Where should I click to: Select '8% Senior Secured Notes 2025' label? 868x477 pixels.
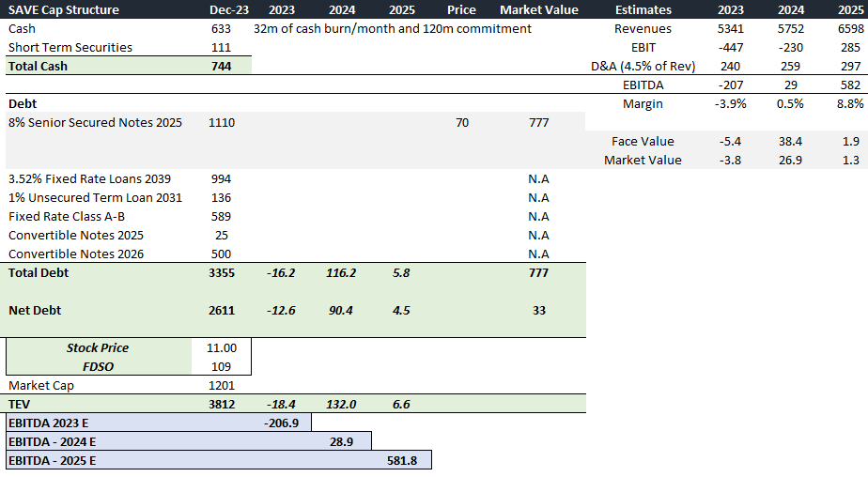click(x=95, y=123)
